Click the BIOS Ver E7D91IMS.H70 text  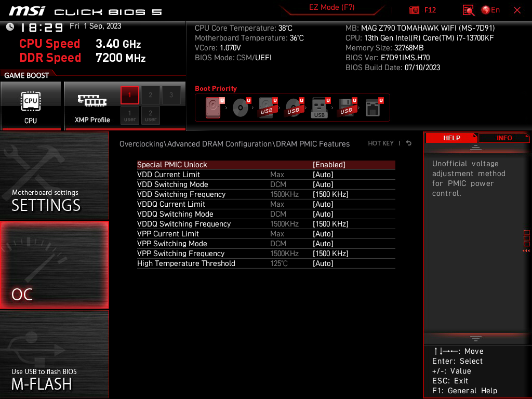point(388,57)
